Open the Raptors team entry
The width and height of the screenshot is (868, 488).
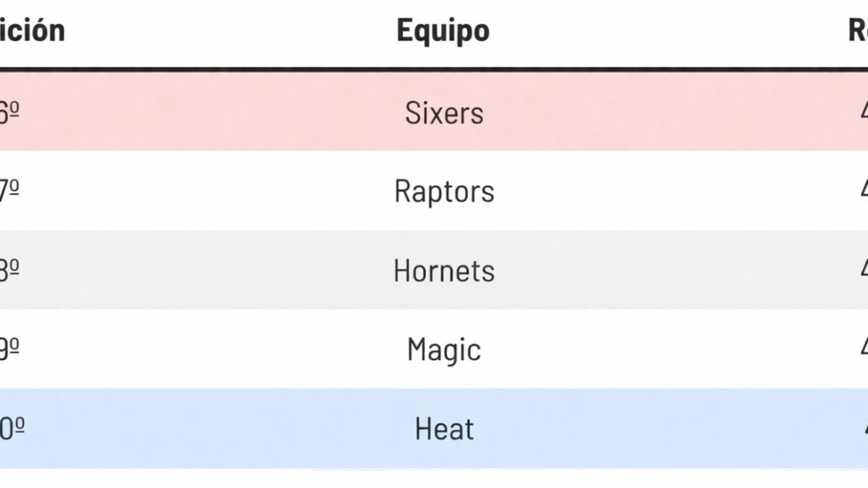pos(444,192)
